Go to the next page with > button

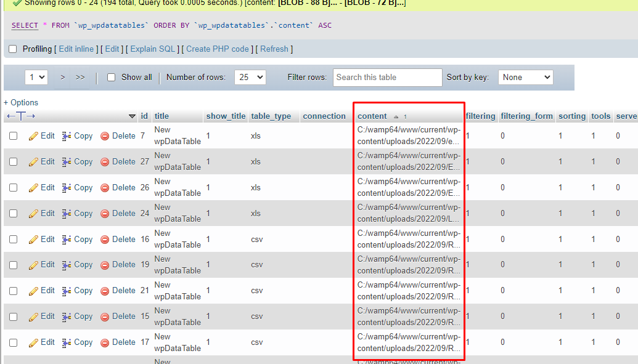pyautogui.click(x=63, y=77)
